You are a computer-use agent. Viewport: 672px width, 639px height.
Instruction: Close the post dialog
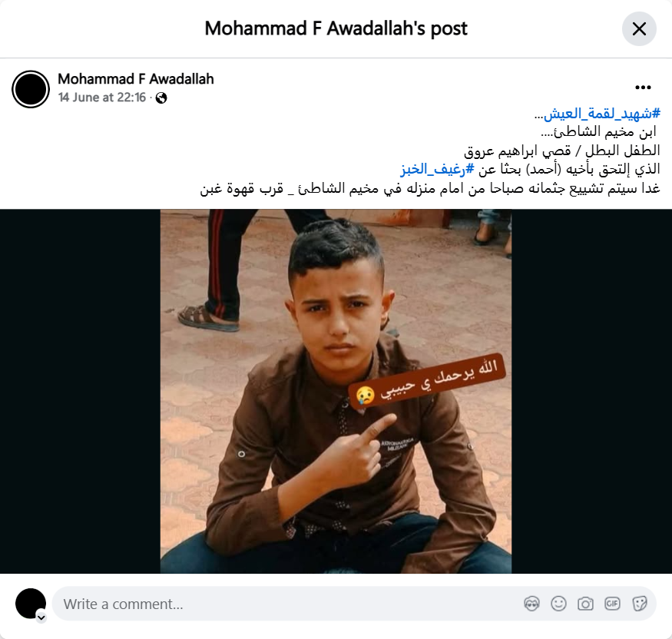click(x=638, y=28)
